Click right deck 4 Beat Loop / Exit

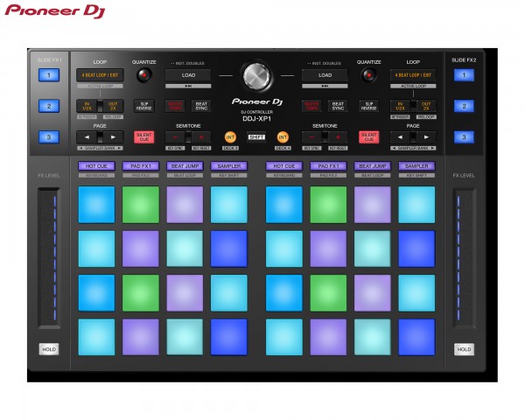click(x=413, y=75)
